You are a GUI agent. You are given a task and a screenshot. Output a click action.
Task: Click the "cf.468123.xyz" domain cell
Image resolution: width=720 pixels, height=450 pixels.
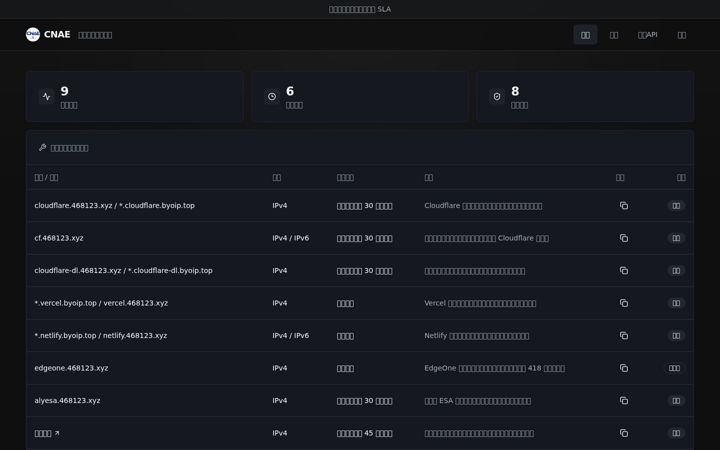(59, 238)
